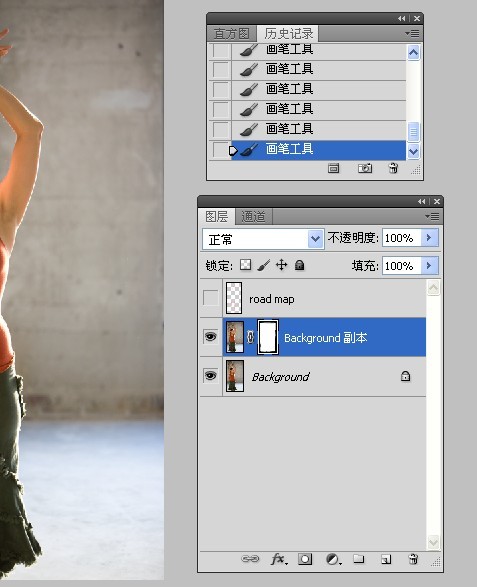Screen dimensions: 477x587
Task: Toggle lock image pixels brush icon
Action: (264, 265)
